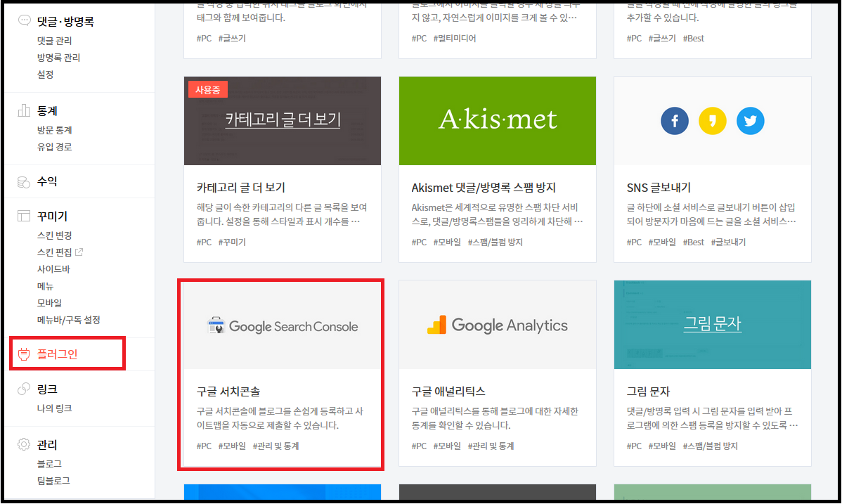Screen dimensions: 842x504
Task: Open 팀블로그 under 관리
Action: tap(53, 480)
